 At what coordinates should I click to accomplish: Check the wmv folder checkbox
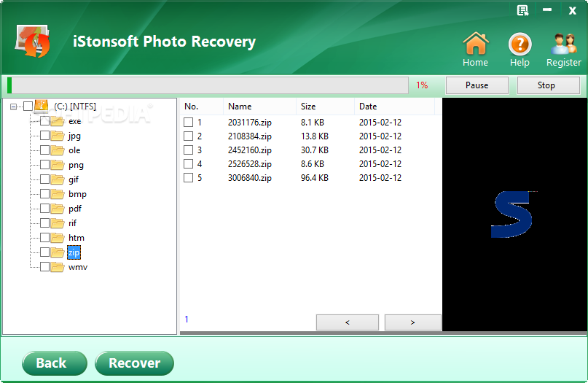click(x=44, y=266)
